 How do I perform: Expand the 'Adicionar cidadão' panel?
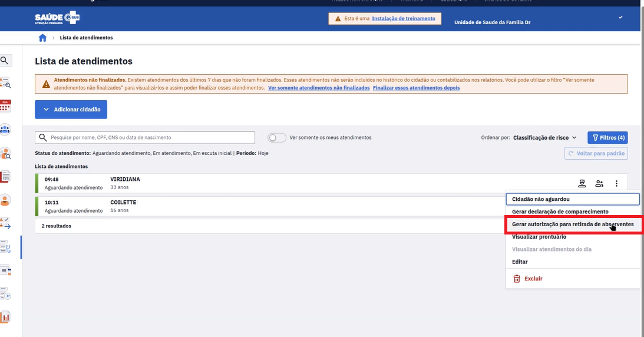coord(71,110)
